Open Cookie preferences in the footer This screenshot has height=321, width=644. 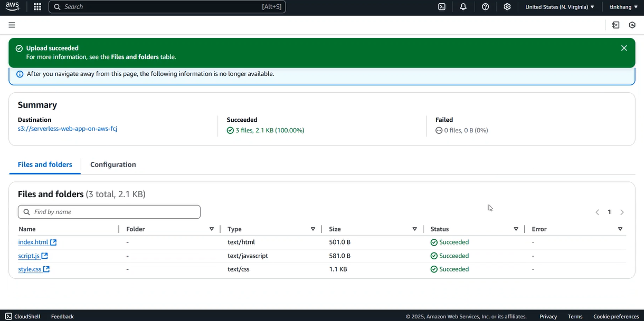pos(616,316)
